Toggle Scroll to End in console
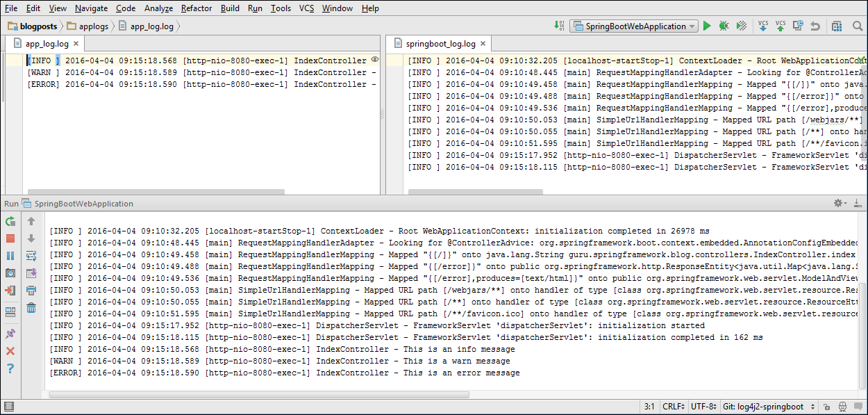The height and width of the screenshot is (415, 868). 31,273
